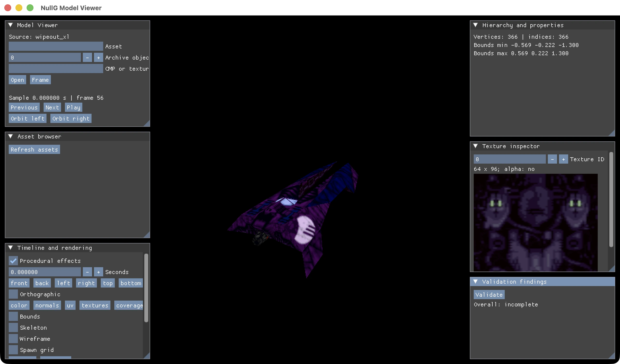Click the Texture inspector scrollbar
This screenshot has height=364, width=620.
(611, 199)
